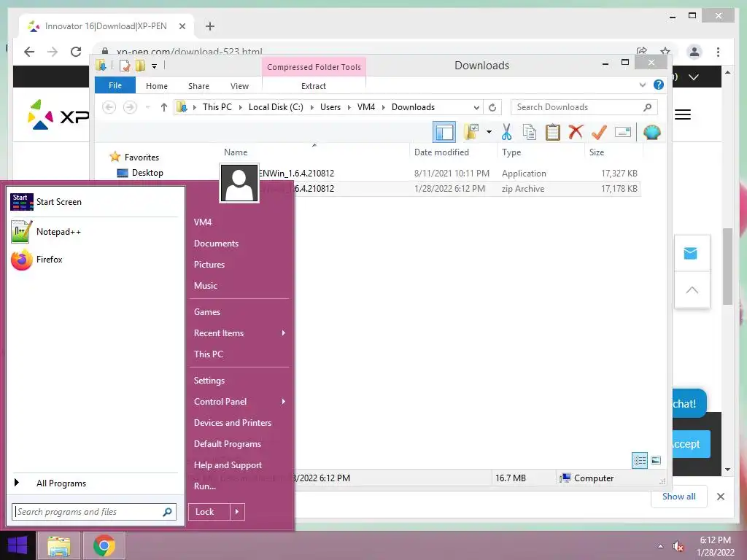Click the Windows Start button on taskbar
747x560 pixels.
pos(18,545)
